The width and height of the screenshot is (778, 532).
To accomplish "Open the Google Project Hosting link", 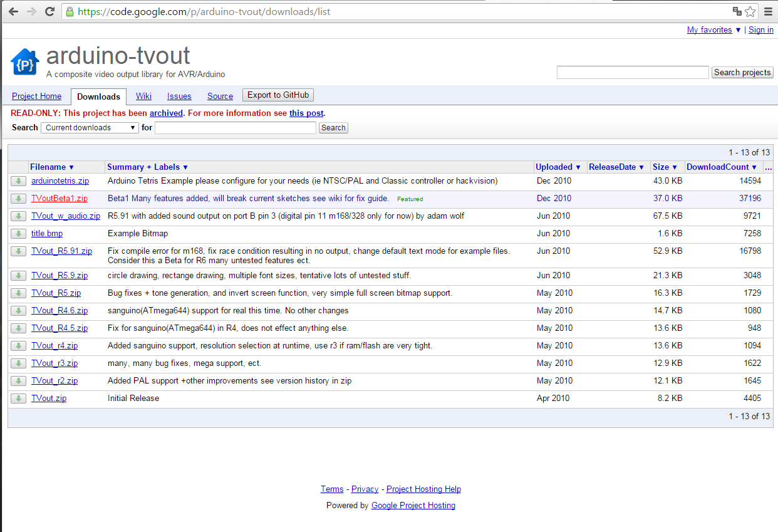I will pyautogui.click(x=413, y=506).
